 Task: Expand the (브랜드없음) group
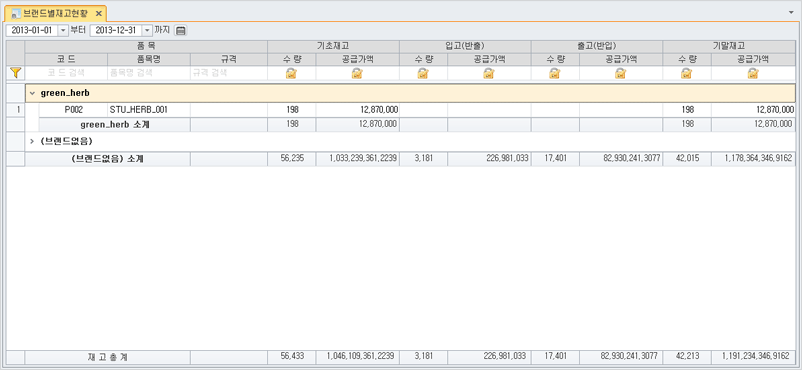click(x=33, y=141)
